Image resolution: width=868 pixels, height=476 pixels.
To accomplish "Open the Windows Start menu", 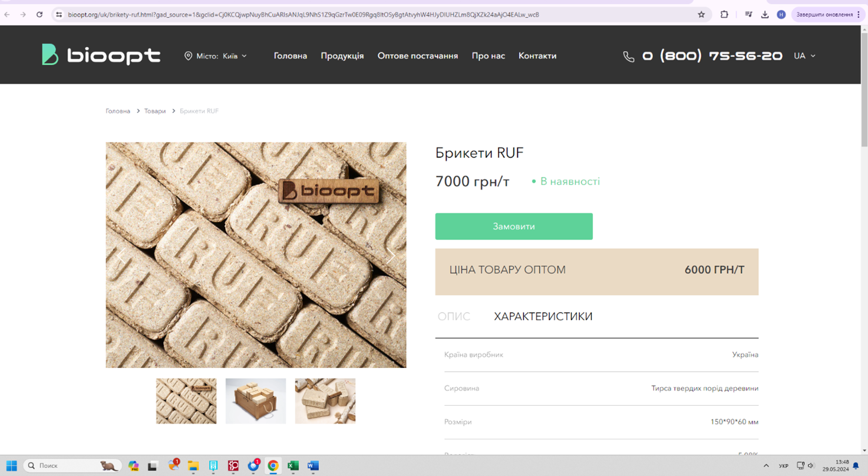I will tap(11, 466).
